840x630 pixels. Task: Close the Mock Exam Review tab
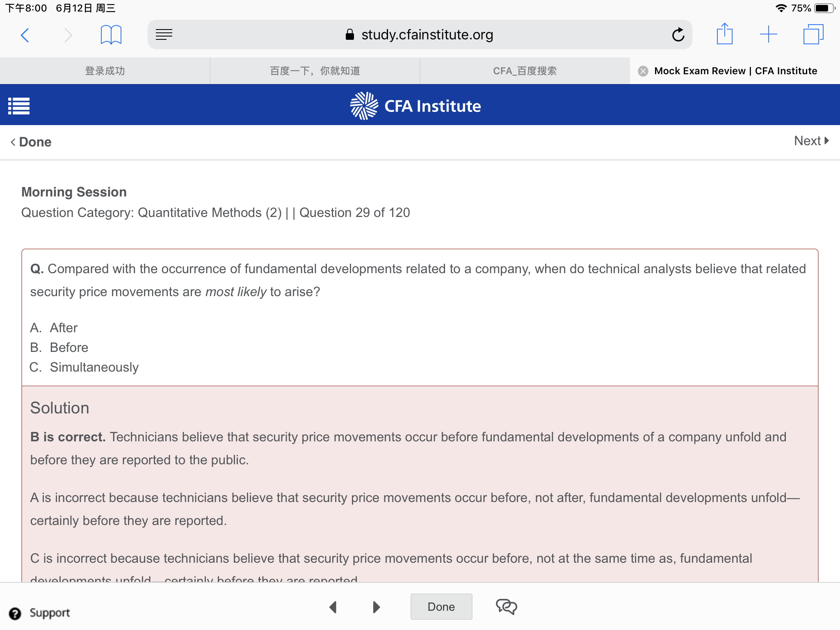click(643, 71)
